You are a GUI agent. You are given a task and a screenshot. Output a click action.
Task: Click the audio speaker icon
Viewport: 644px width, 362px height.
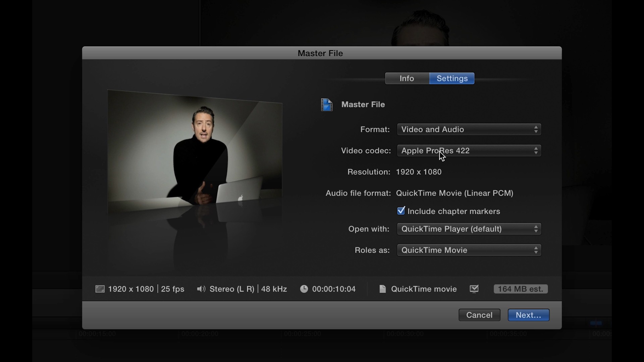(201, 289)
